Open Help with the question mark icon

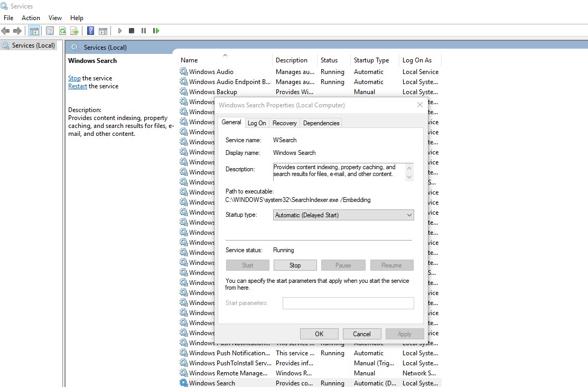pos(90,31)
